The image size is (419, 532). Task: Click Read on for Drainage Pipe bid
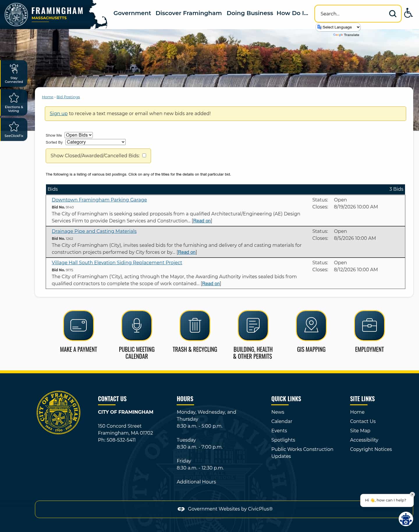187,252
